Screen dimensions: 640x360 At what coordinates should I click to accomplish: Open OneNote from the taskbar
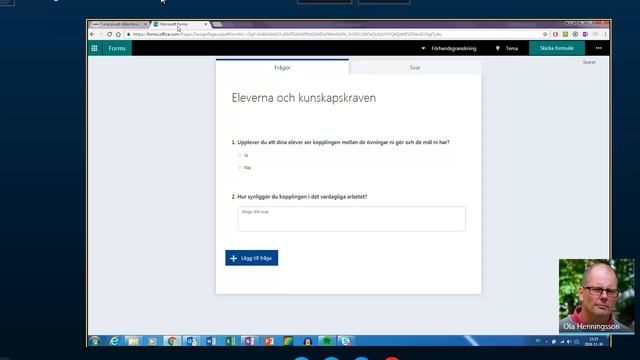pos(249,341)
